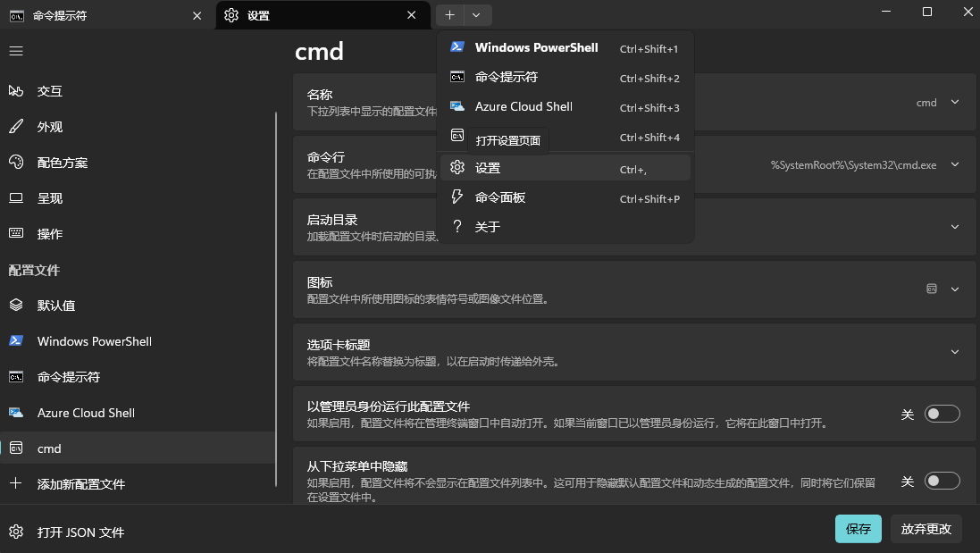Expand the 图标 setting chevron
Viewport: 980px width, 553px height.
(955, 289)
